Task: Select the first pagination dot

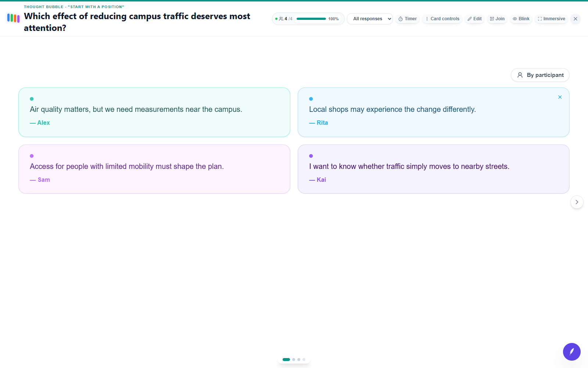Action: 286,360
